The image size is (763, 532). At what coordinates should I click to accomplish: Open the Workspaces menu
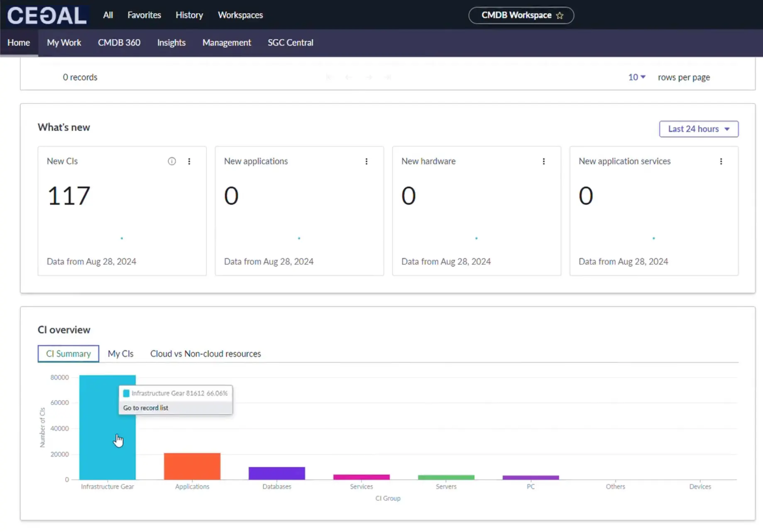point(240,15)
